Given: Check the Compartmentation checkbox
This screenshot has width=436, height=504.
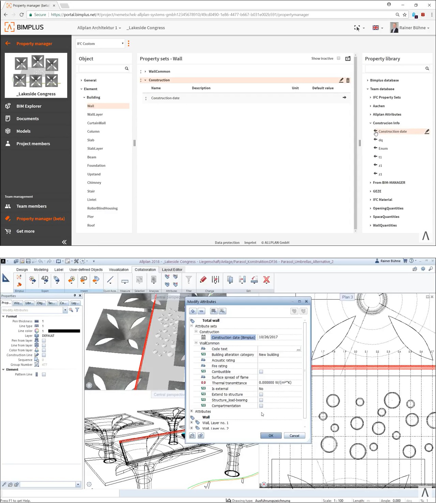Looking at the screenshot, I should point(261,406).
